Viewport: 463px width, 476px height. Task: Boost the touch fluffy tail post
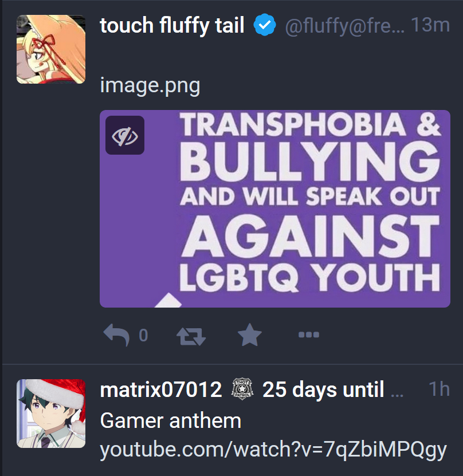(191, 336)
